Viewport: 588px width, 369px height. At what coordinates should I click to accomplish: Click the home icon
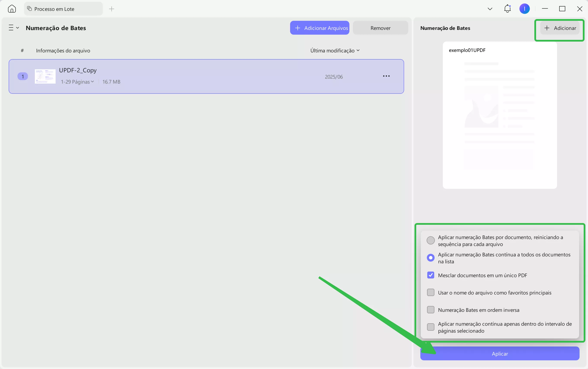(12, 9)
